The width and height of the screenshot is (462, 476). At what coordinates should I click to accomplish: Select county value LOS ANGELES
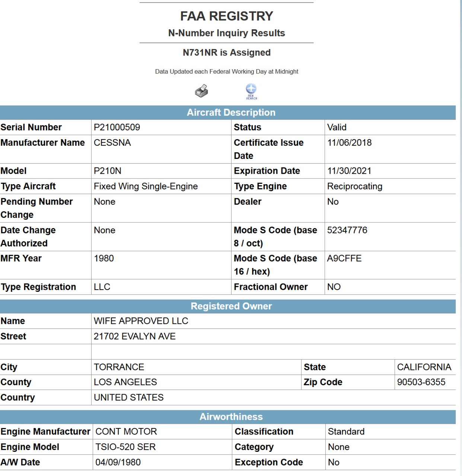coord(125,382)
